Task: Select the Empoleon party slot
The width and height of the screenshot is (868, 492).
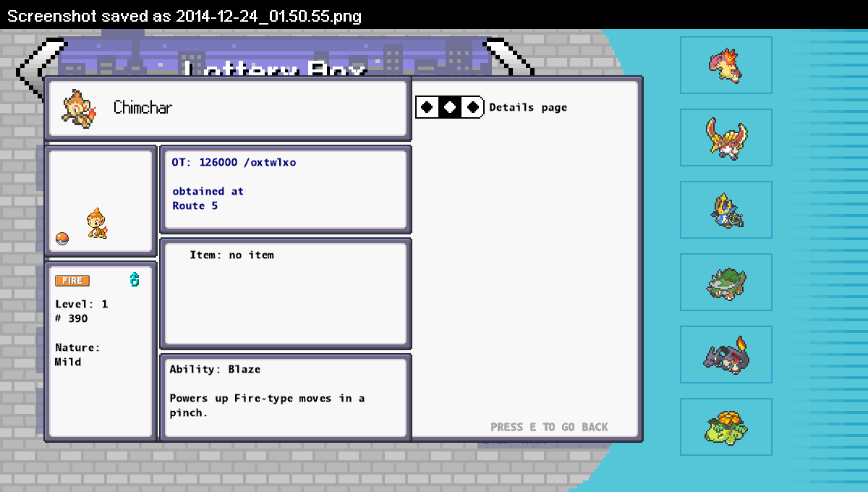Action: coord(726,210)
